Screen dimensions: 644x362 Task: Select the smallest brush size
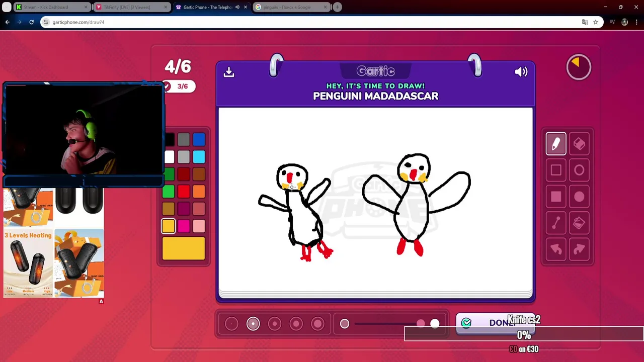231,324
